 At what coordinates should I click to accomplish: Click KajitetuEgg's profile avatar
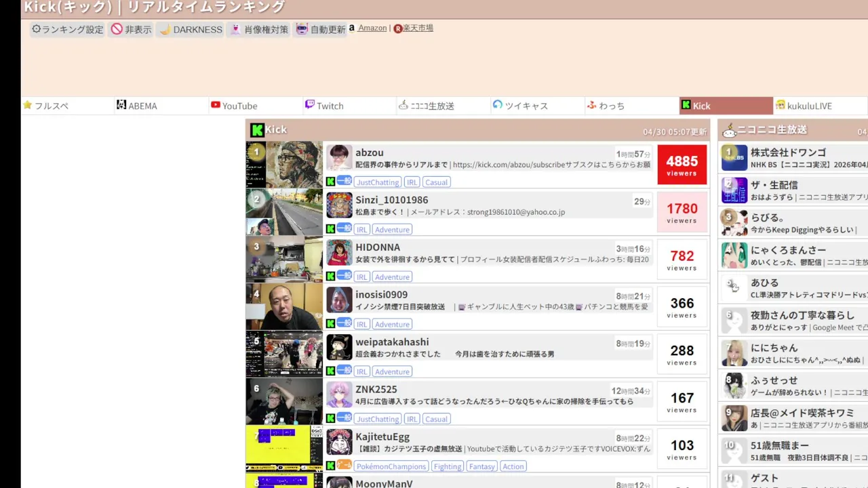[x=339, y=443]
